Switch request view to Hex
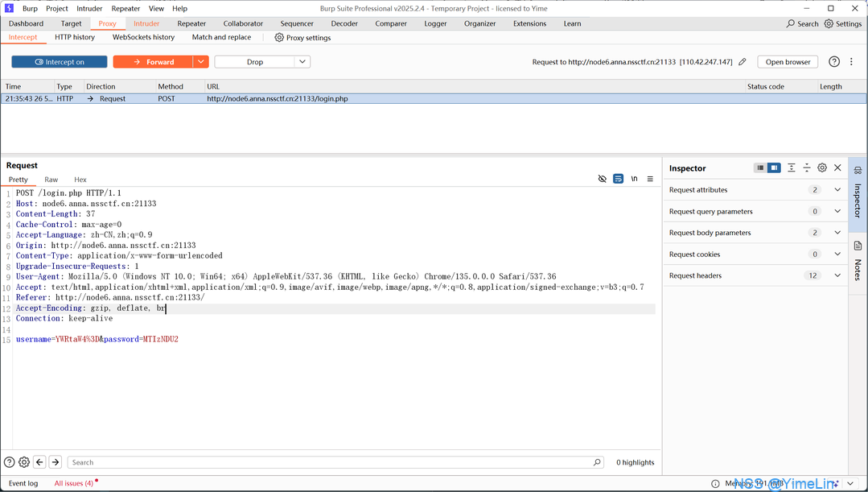Image resolution: width=868 pixels, height=492 pixels. tap(80, 180)
